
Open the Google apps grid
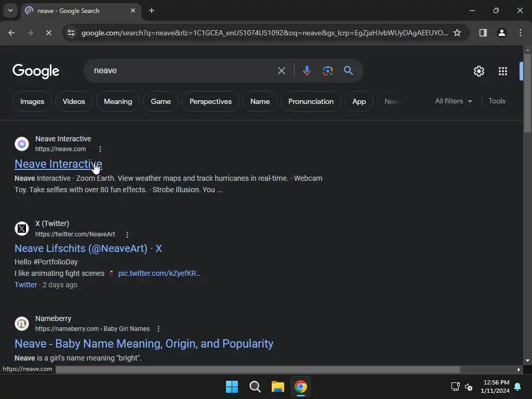point(503,71)
